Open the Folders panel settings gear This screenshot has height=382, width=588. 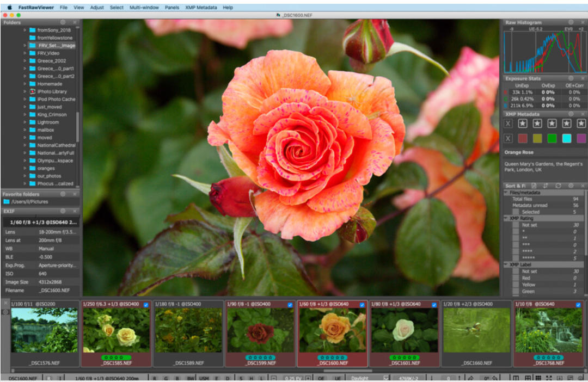point(63,22)
